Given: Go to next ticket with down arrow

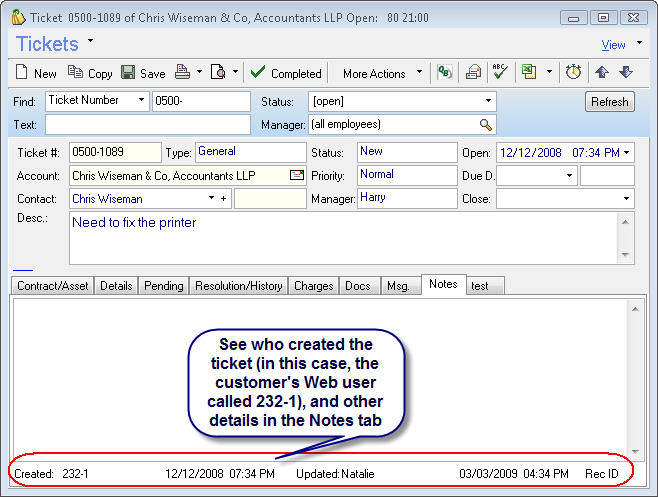Looking at the screenshot, I should (x=625, y=72).
